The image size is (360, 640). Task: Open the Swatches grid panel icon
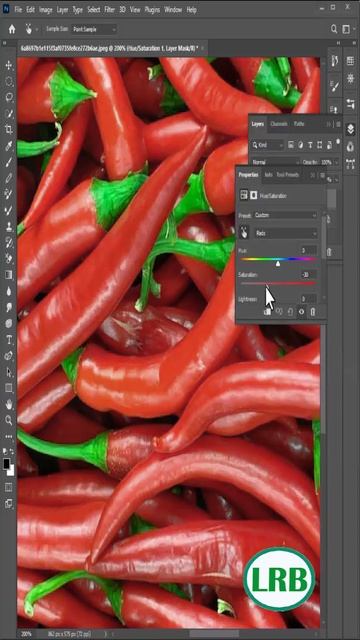(350, 61)
